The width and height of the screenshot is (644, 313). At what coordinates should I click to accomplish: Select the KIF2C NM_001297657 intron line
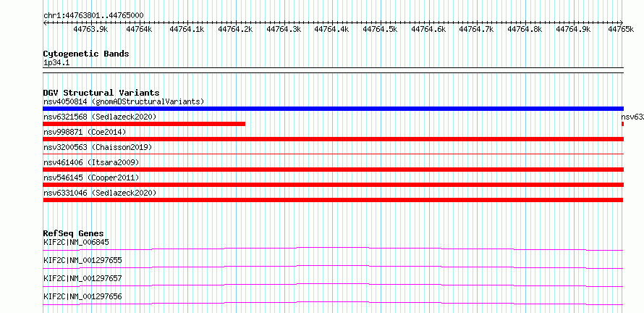click(333, 285)
